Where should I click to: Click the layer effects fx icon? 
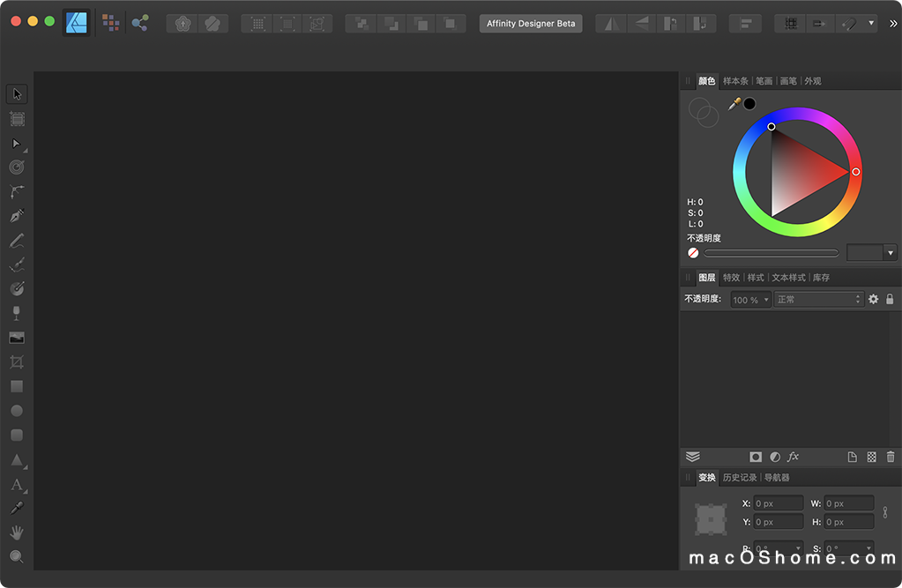[793, 457]
